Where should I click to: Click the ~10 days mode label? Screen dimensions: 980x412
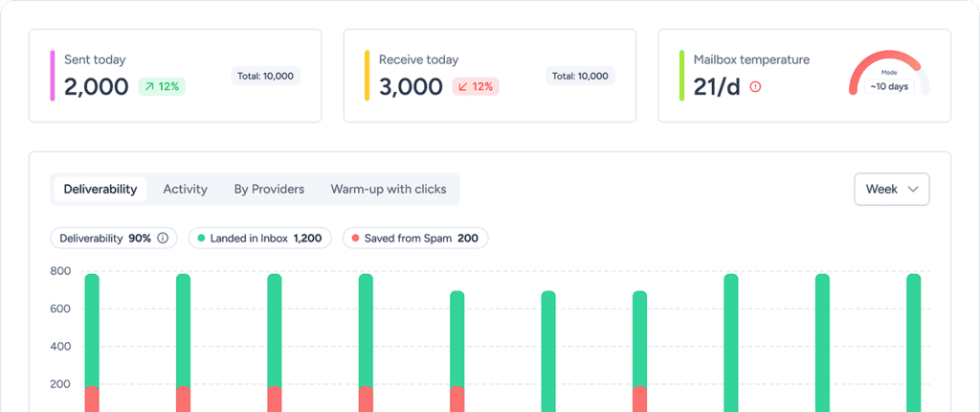click(889, 87)
